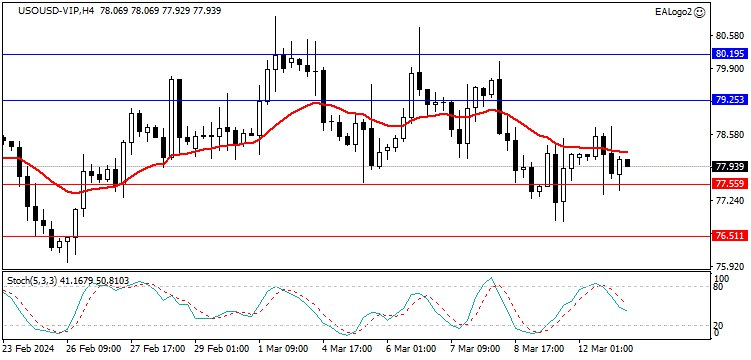
Task: Click the 79.900 price scale value
Action: click(729, 69)
